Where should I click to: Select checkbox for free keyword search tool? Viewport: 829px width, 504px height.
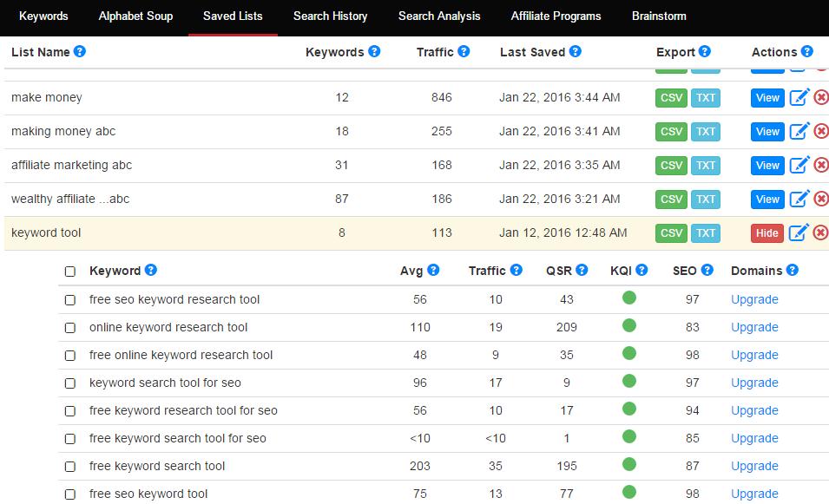[x=69, y=467]
